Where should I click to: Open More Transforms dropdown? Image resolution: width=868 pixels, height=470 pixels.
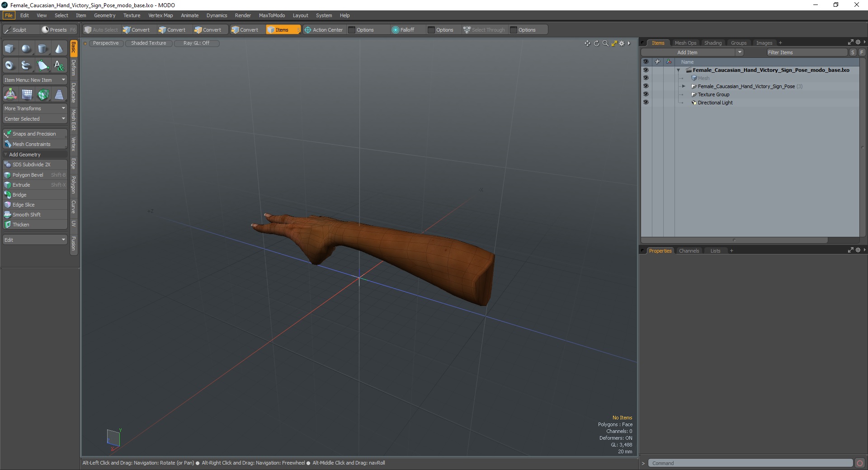(x=35, y=108)
